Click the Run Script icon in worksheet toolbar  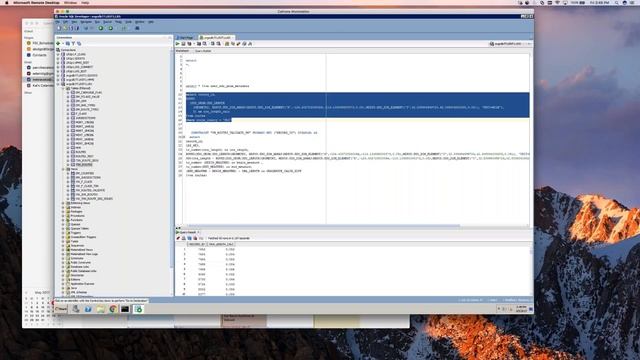pyautogui.click(x=183, y=44)
